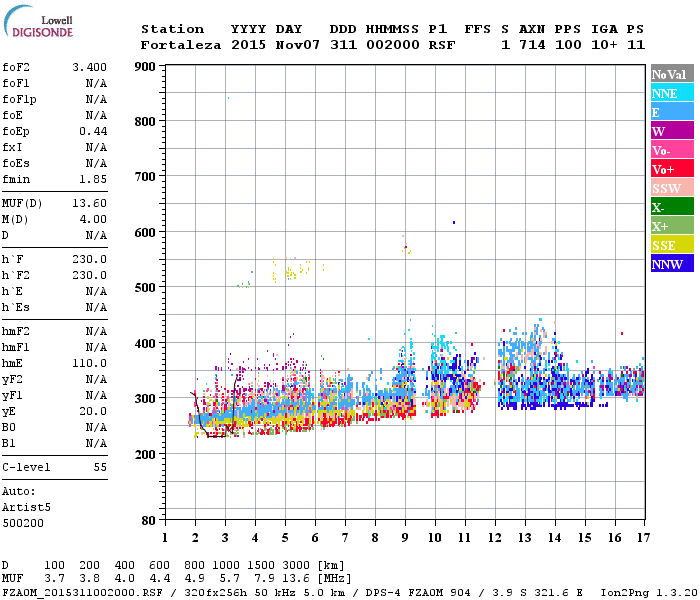Click the IGA value 10+
Screen dimensions: 700x600
point(604,45)
